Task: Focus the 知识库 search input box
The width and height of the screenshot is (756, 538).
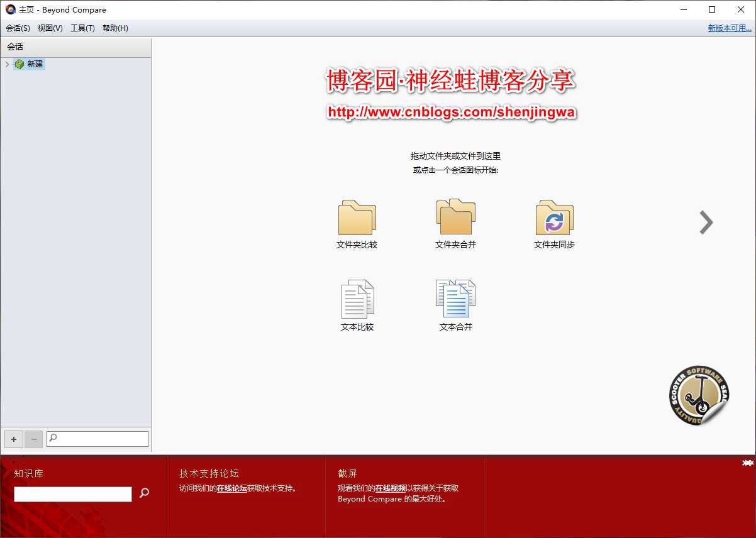Action: pyautogui.click(x=73, y=494)
